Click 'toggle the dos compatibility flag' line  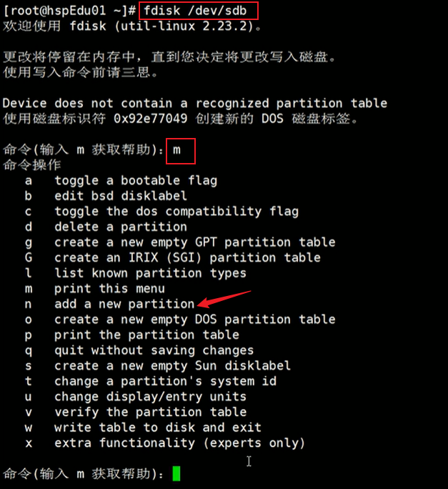176,212
